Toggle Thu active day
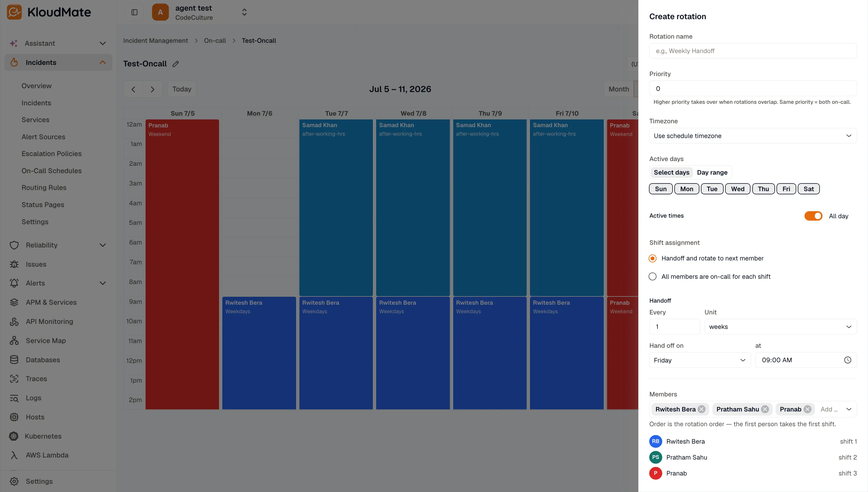The image size is (868, 492). point(763,189)
